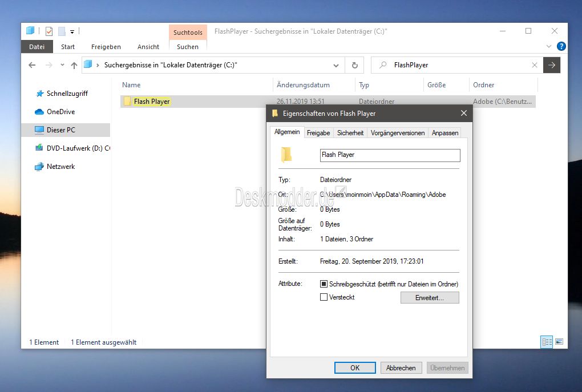Expand the address bar history dropdown

(336, 65)
